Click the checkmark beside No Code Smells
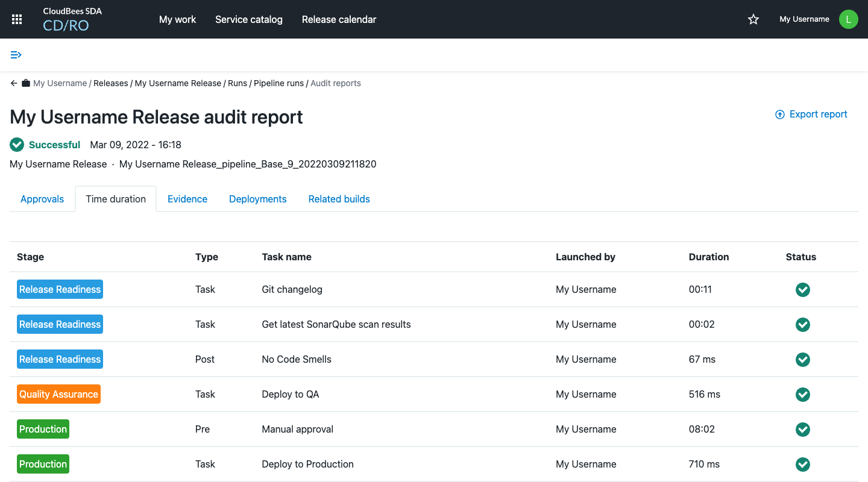The width and height of the screenshot is (868, 482). pyautogui.click(x=802, y=359)
